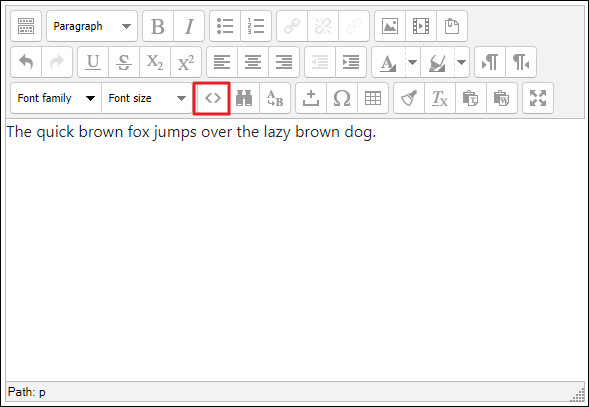Insert a table
Image resolution: width=589 pixels, height=407 pixels.
pyautogui.click(x=373, y=98)
